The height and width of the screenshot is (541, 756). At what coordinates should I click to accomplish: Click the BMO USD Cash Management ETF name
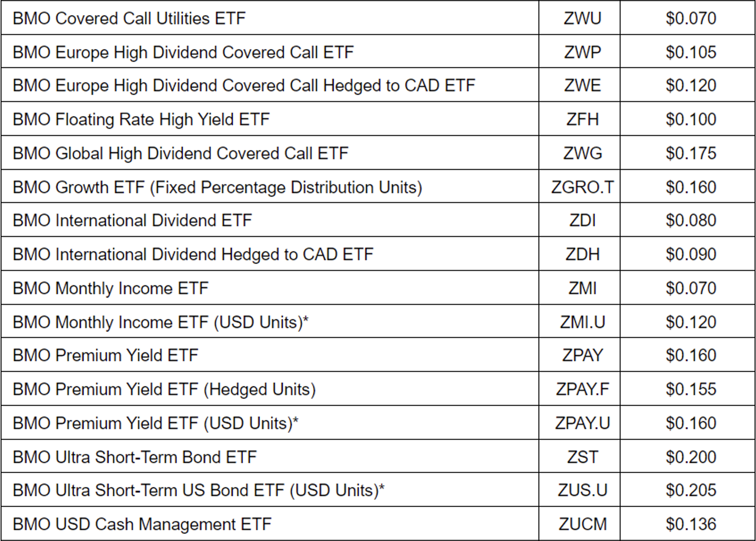[x=142, y=524]
